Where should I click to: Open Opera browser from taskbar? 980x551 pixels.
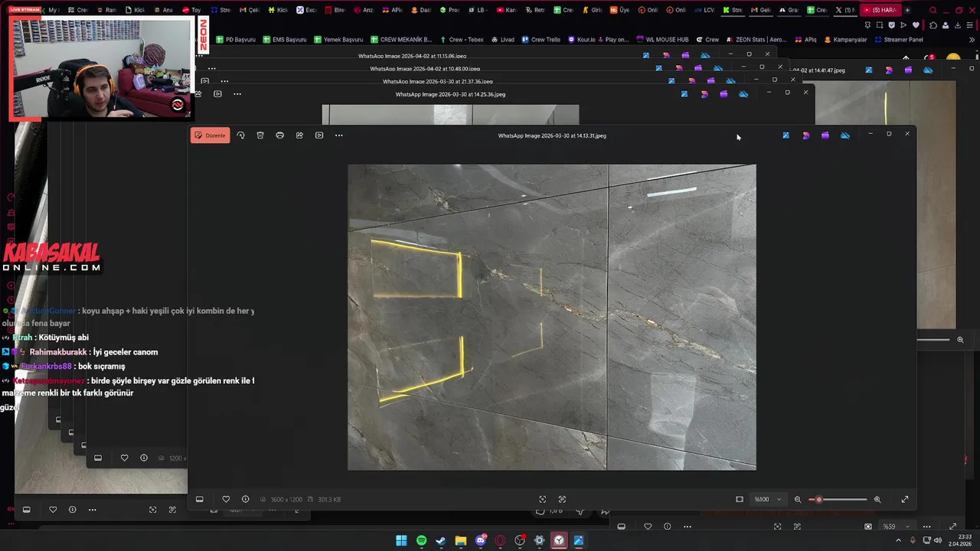tap(500, 540)
